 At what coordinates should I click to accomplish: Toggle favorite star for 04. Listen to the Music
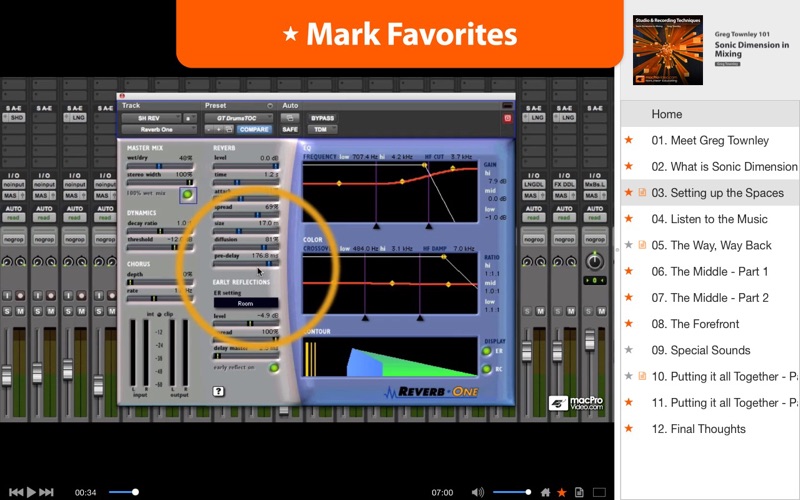pyautogui.click(x=629, y=218)
